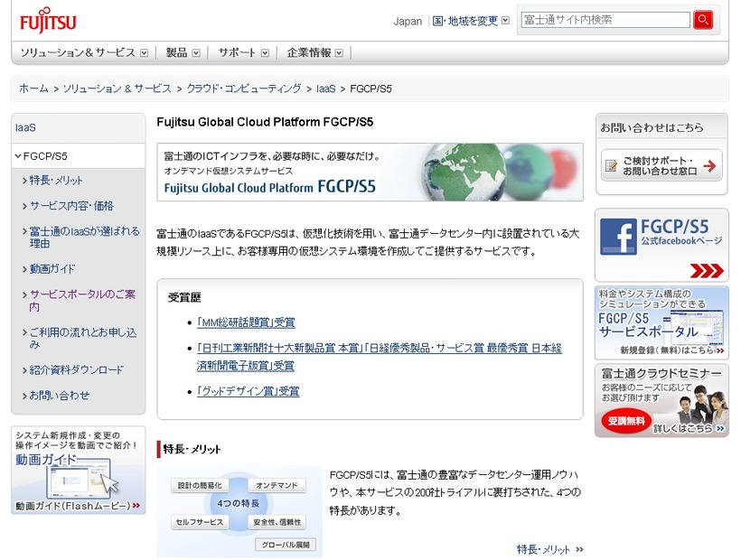
Task: Open 特長・メリット in the sidebar
Action: (x=56, y=180)
